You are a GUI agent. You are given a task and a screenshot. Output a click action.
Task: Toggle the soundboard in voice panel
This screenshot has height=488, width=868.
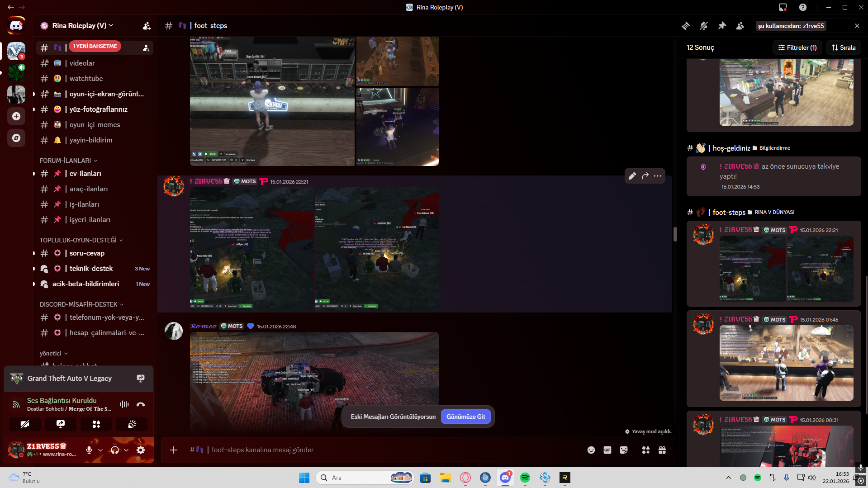(132, 424)
